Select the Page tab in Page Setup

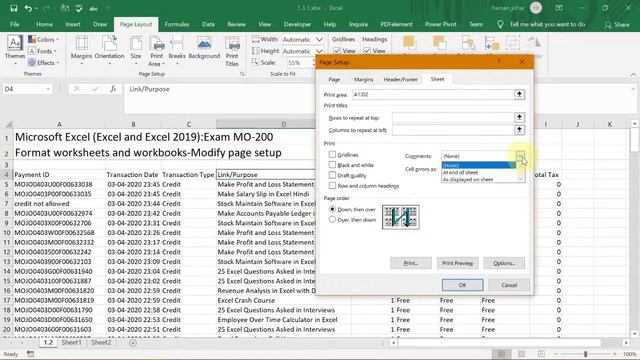point(334,80)
